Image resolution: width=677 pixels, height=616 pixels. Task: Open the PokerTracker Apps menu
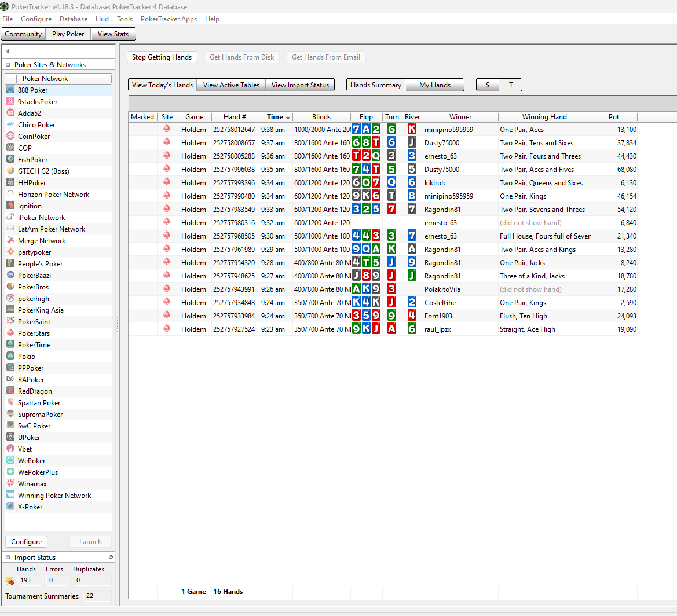(x=169, y=19)
